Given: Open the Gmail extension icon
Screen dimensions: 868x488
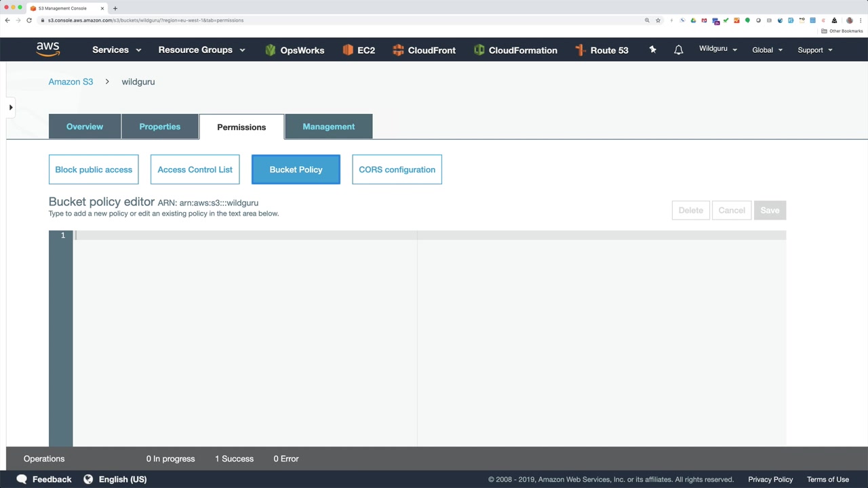Looking at the screenshot, I should click(704, 20).
